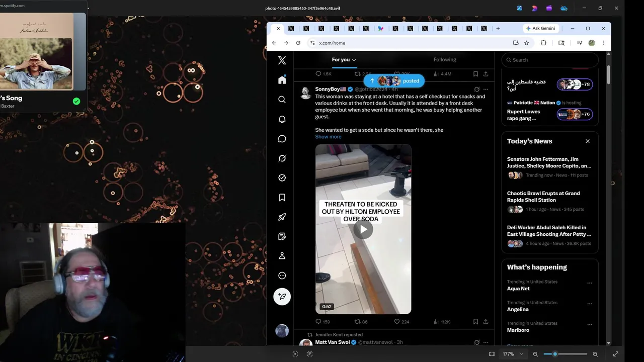Image resolution: width=644 pixels, height=362 pixels.
Task: Open account avatar at sidebar bottom
Action: [282, 330]
